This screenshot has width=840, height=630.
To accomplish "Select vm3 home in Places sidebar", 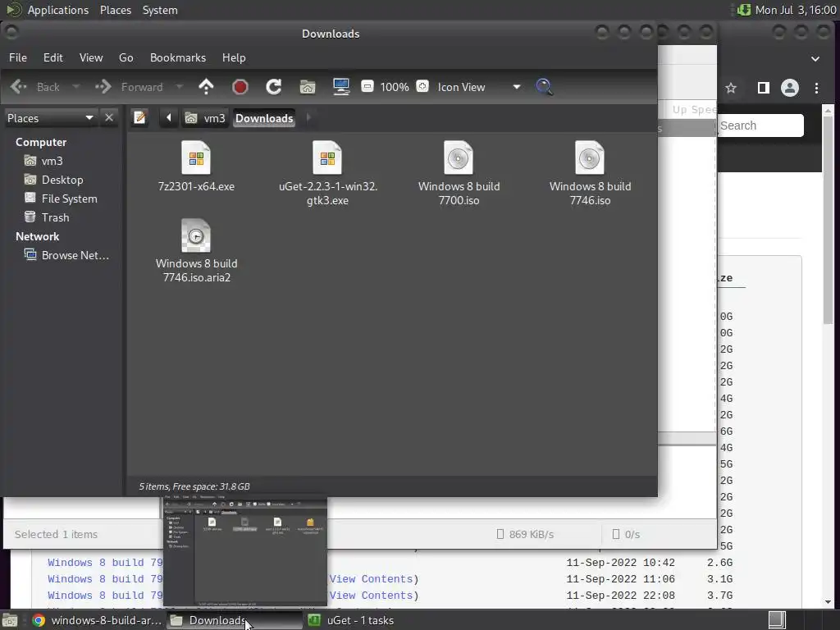I will coord(44,161).
